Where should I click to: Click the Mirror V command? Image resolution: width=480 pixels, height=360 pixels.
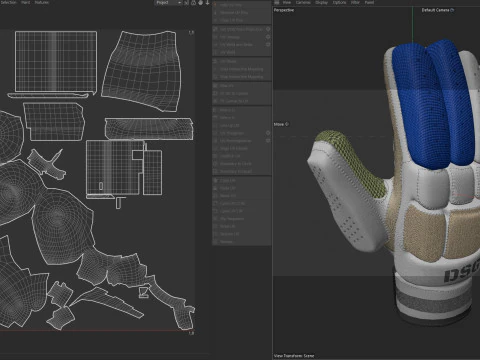(242, 118)
